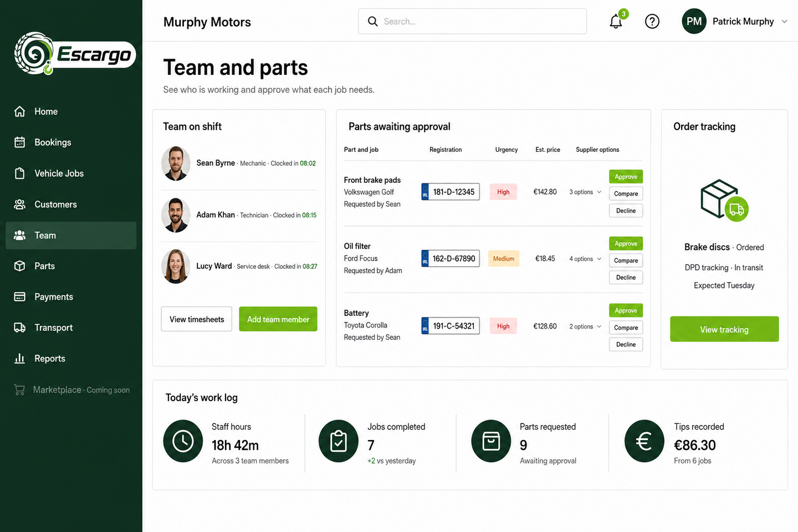Click Medium urgency badge for Oil filter
Screen dimensions: 798x532
[504, 259]
